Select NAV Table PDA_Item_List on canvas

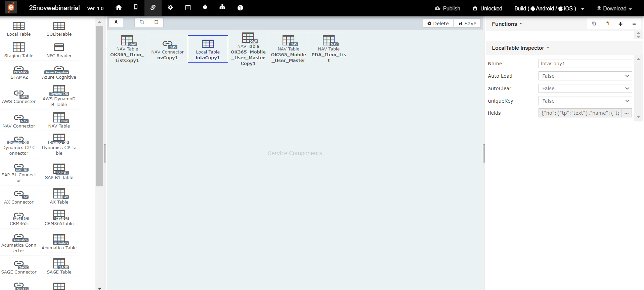pyautogui.click(x=329, y=49)
